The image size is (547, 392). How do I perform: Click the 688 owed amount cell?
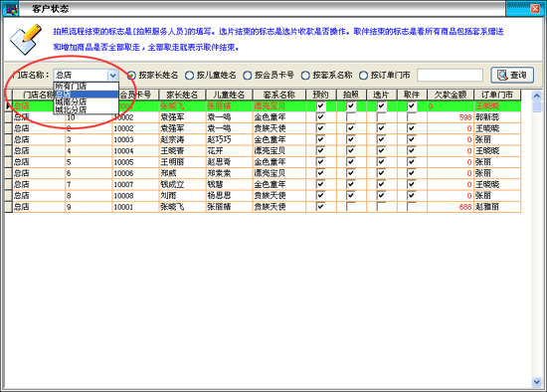(451, 207)
